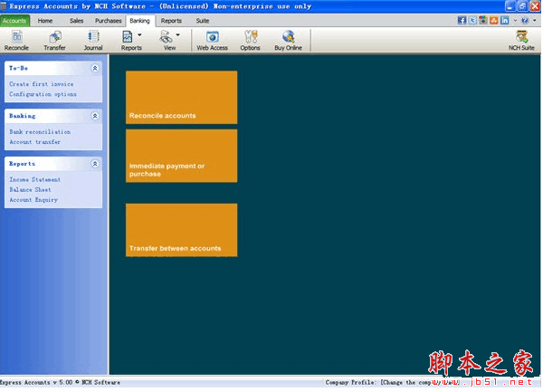The width and height of the screenshot is (543, 392).
Task: Click the LinkedIn share icon
Action: click(505, 21)
